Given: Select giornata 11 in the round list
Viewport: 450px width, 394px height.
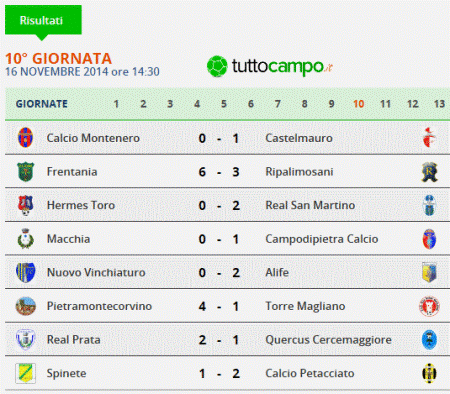Looking at the screenshot, I should [x=385, y=104].
